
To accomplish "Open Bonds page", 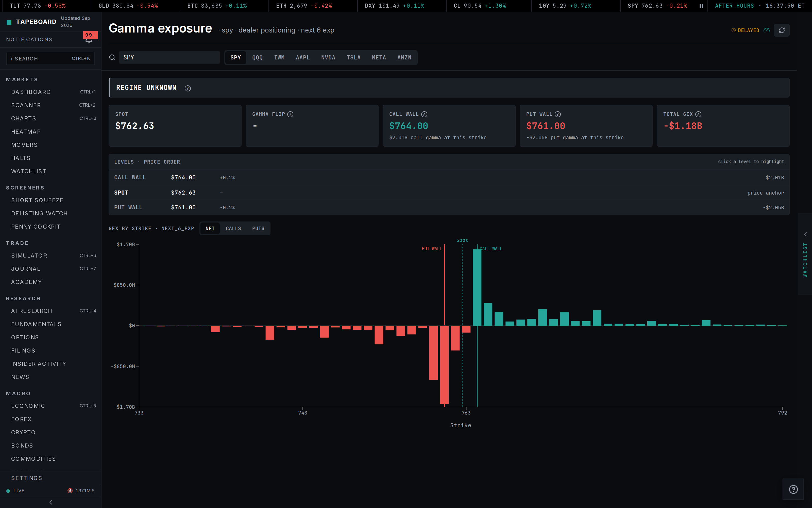I will coord(51,446).
